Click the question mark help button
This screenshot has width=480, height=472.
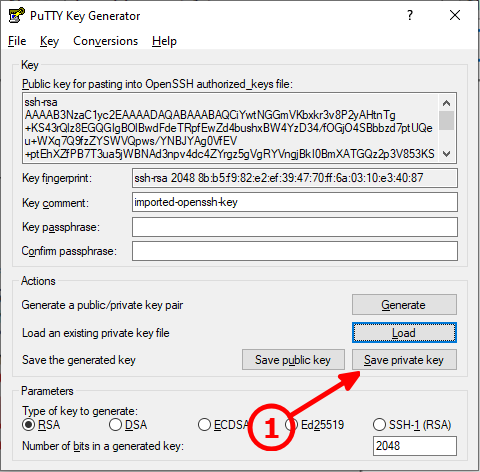(410, 15)
